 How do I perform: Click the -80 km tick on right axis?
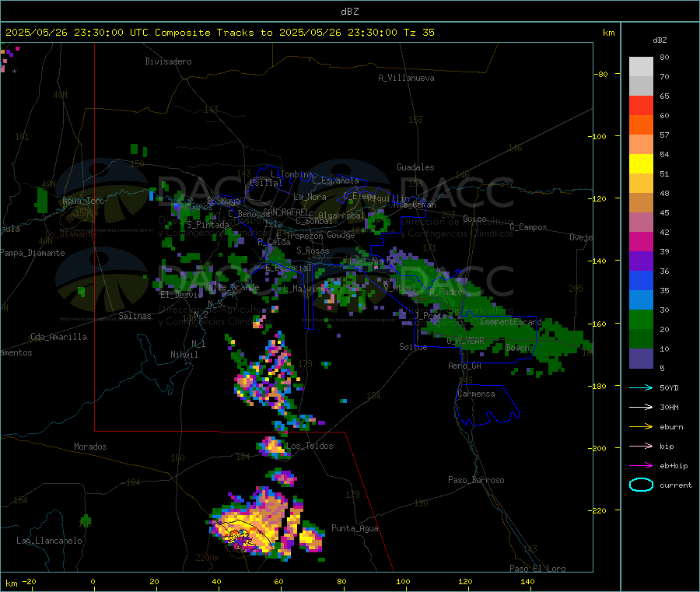point(601,74)
